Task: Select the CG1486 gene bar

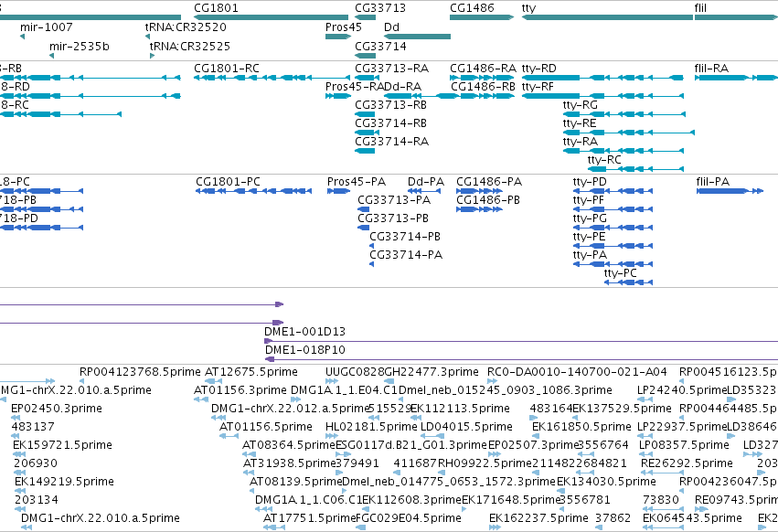Action: (482, 17)
